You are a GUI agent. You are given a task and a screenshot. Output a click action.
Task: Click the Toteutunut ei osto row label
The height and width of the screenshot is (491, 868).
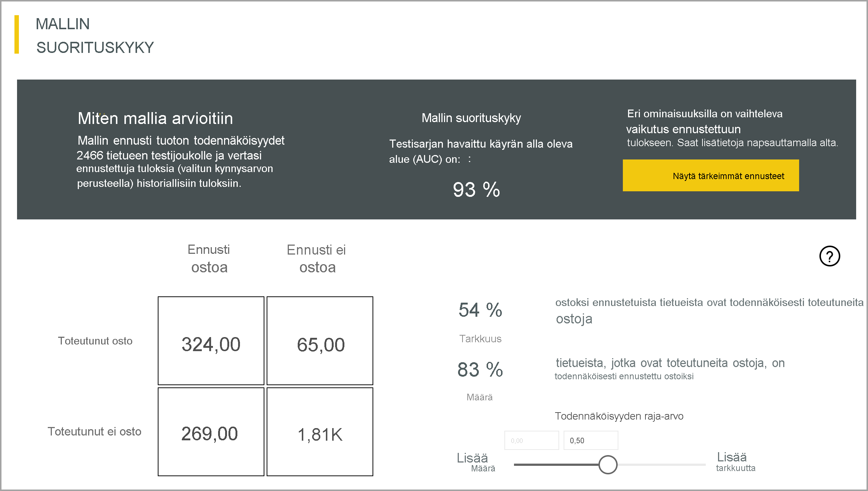pyautogui.click(x=94, y=431)
